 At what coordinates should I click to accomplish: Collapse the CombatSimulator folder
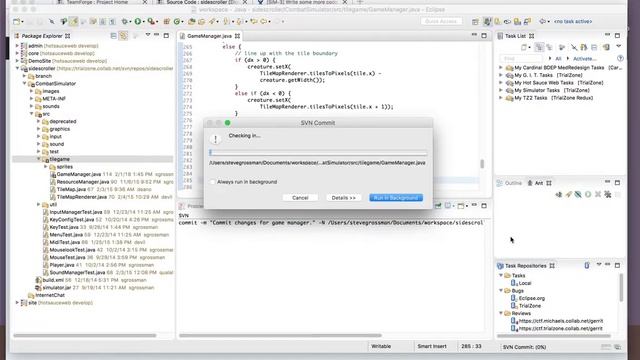(24, 83)
